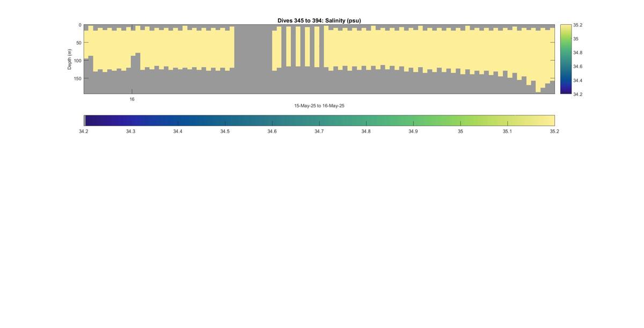Click the horizontal colorbar label '34.6'
The height and width of the screenshot is (328, 644).
pyautogui.click(x=272, y=132)
